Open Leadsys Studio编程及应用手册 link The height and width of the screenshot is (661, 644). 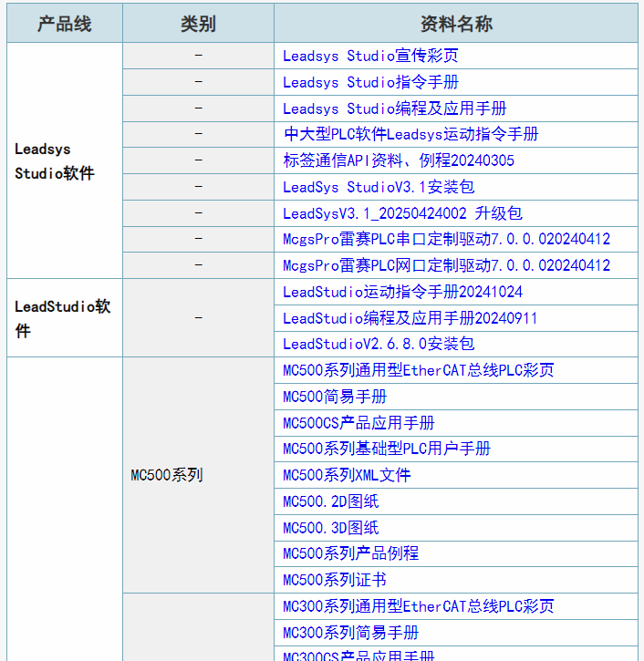coord(394,108)
